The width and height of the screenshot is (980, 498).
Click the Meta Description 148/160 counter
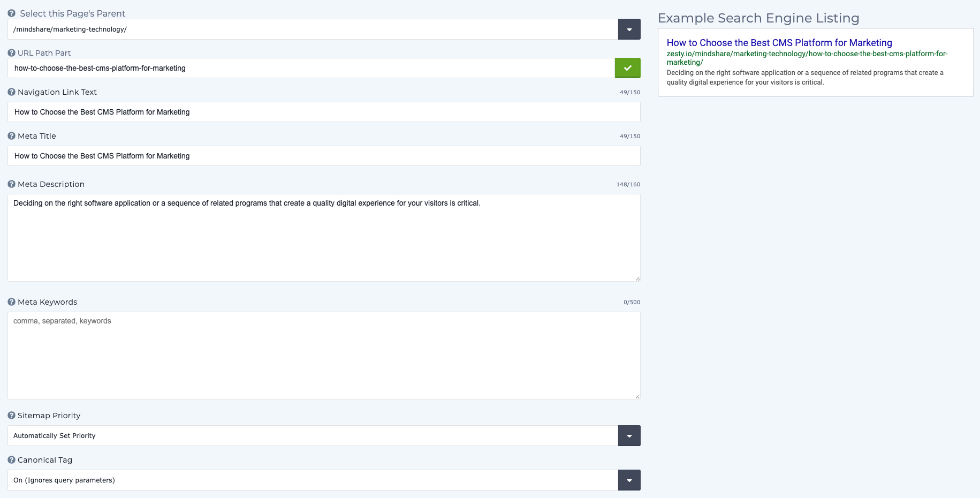coord(628,184)
